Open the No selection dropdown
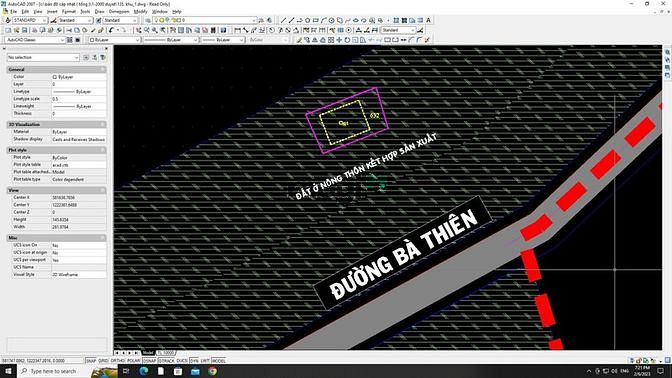 pyautogui.click(x=43, y=57)
